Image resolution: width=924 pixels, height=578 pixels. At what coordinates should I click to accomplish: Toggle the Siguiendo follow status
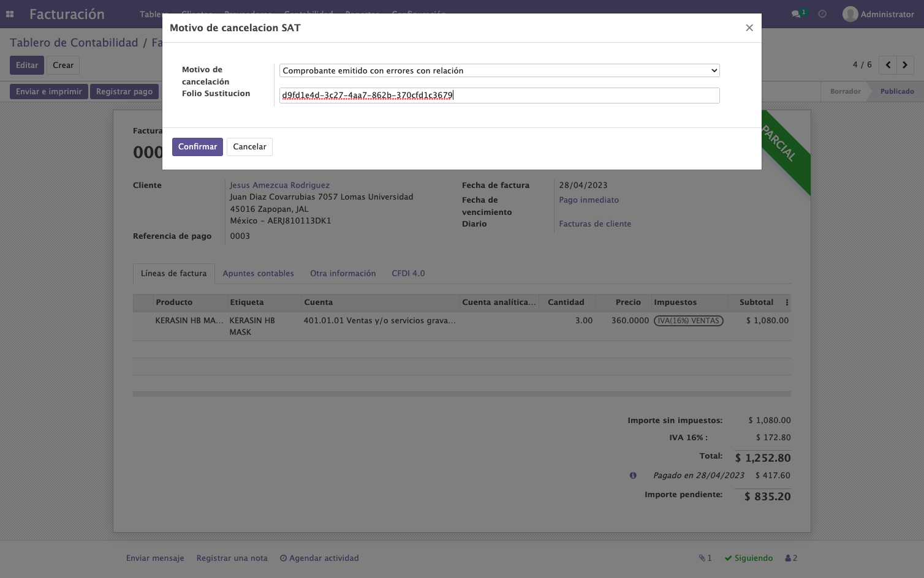pyautogui.click(x=749, y=558)
